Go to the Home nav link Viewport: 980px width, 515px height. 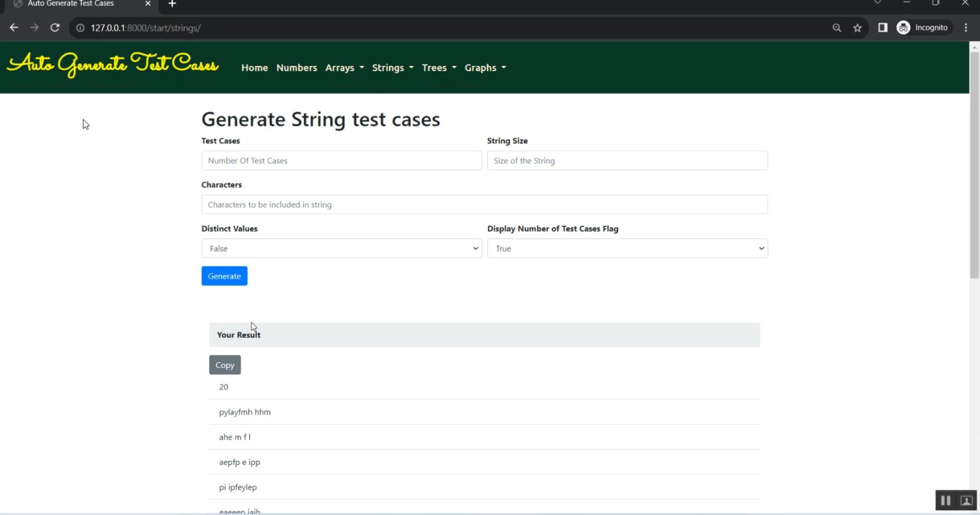point(254,68)
